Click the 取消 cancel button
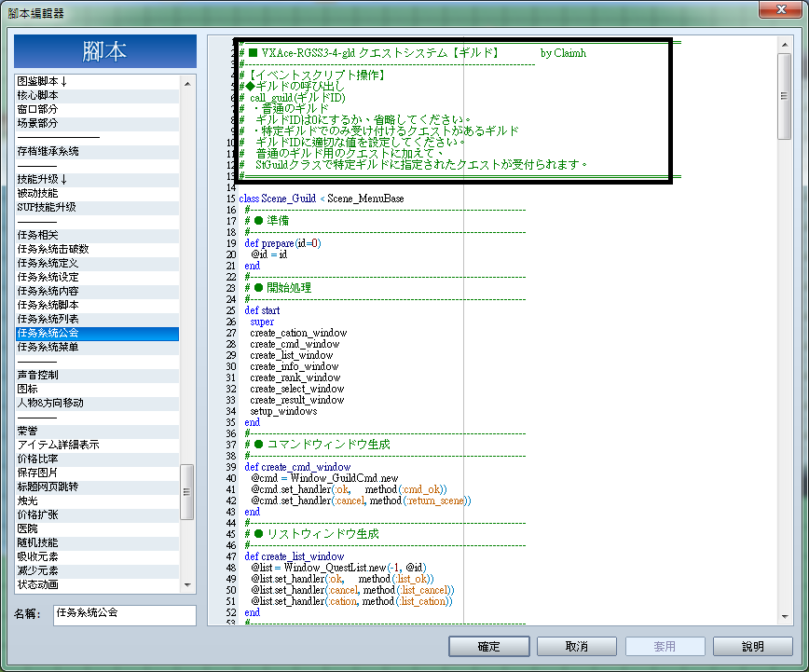 pos(576,646)
